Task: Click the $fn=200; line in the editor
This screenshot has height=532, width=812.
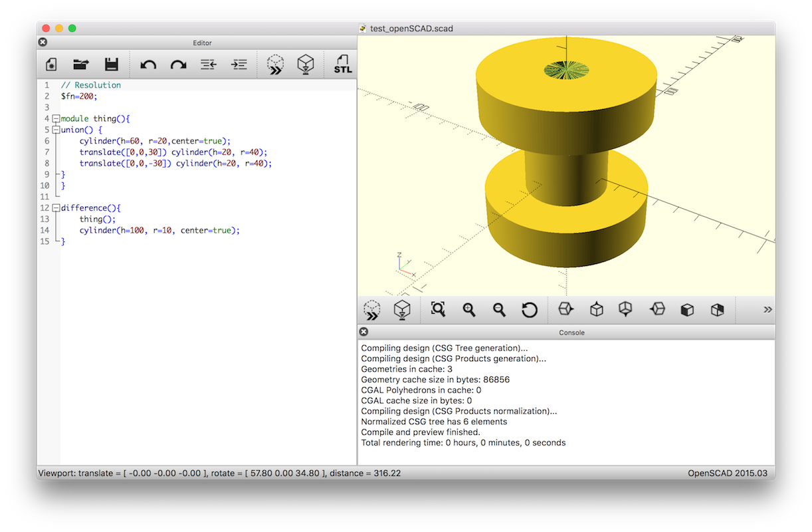Action: (x=79, y=96)
